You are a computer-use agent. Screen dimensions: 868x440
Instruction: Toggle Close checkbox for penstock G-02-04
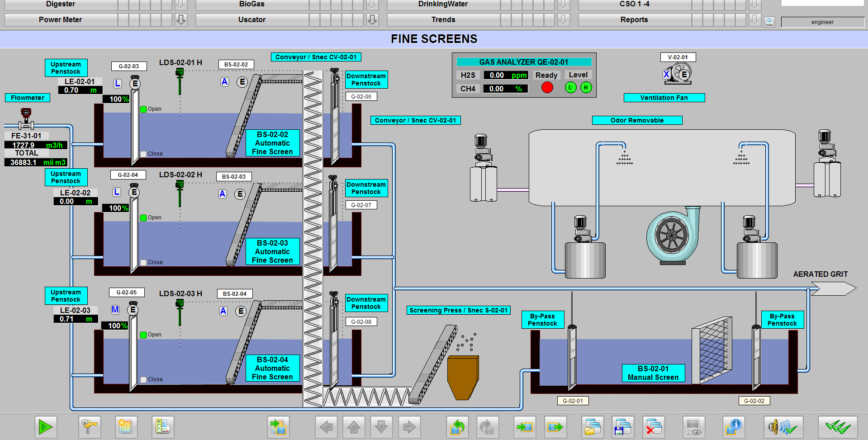[x=143, y=262]
